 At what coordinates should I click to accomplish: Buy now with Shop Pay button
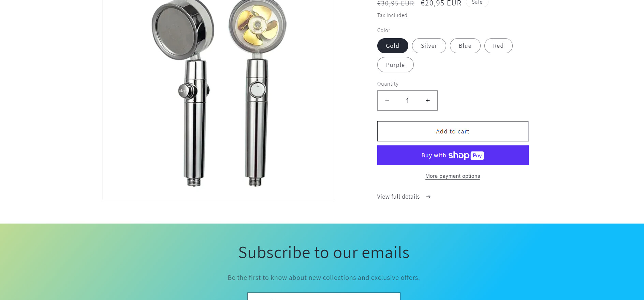[453, 155]
